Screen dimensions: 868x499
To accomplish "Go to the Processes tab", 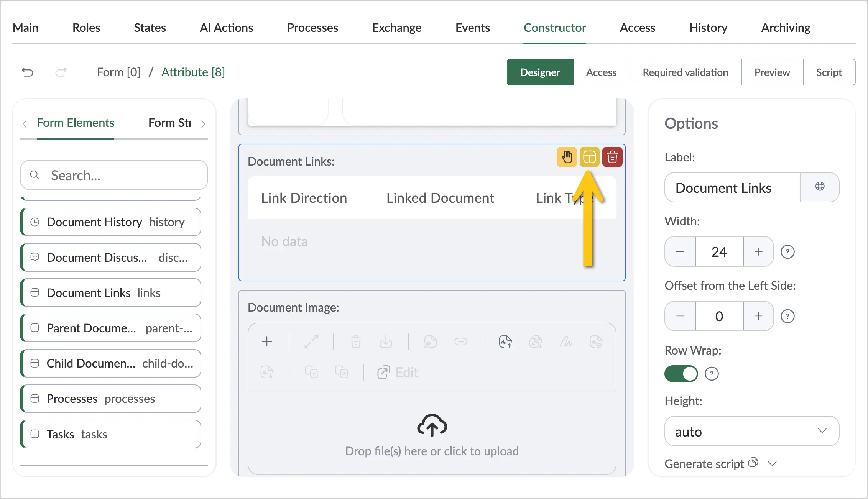I will pos(312,28).
